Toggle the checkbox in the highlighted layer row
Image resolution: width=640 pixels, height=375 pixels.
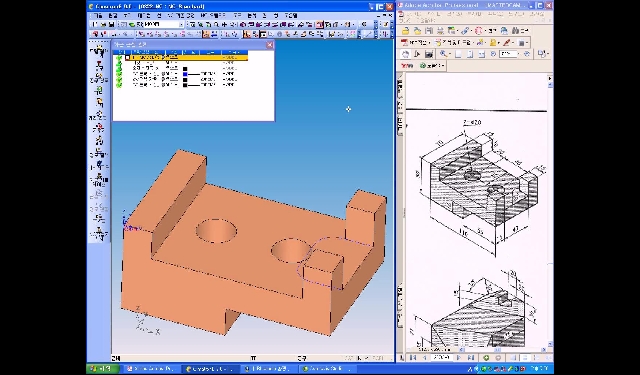click(x=128, y=58)
